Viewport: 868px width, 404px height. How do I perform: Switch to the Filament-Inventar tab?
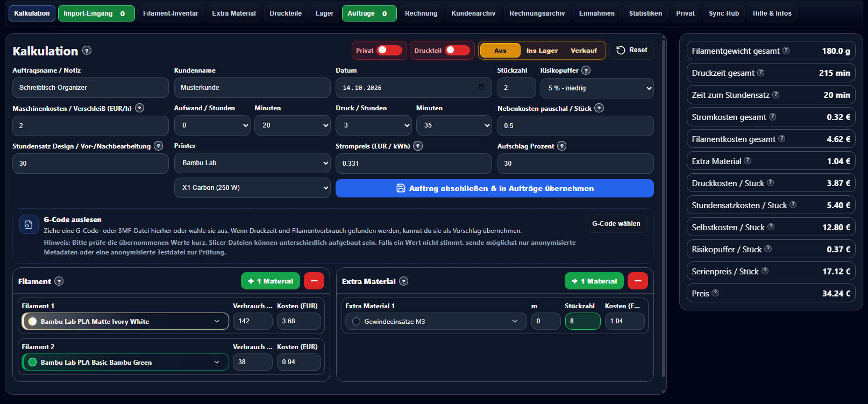[x=170, y=13]
